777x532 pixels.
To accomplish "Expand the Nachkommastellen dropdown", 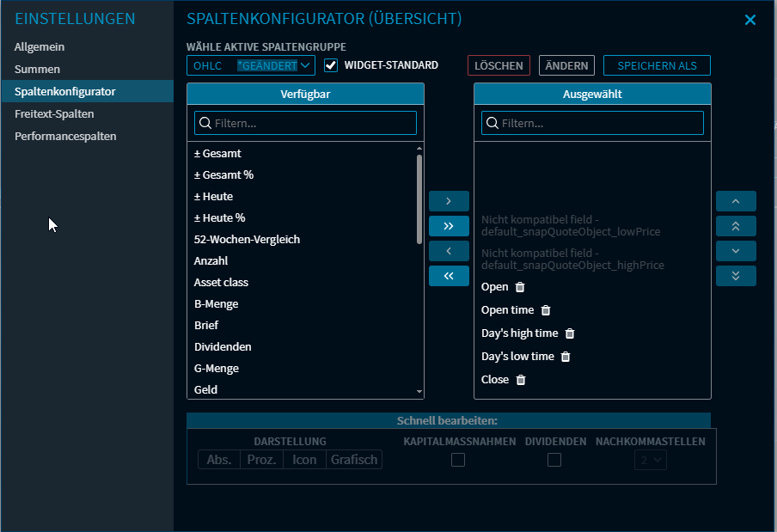I will pos(651,460).
